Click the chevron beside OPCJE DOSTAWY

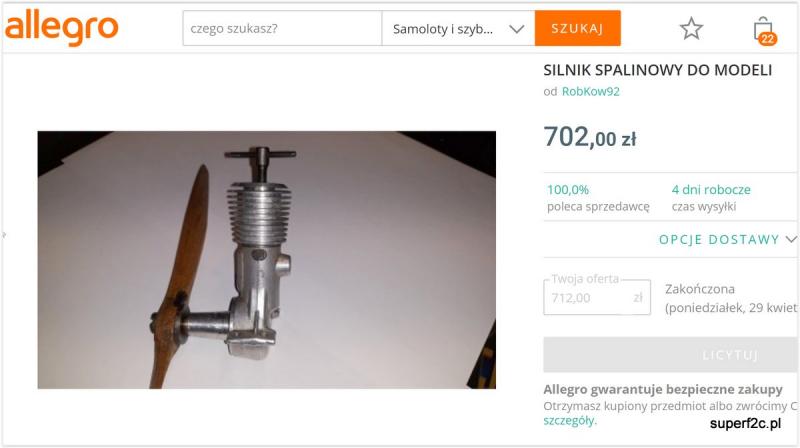791,239
